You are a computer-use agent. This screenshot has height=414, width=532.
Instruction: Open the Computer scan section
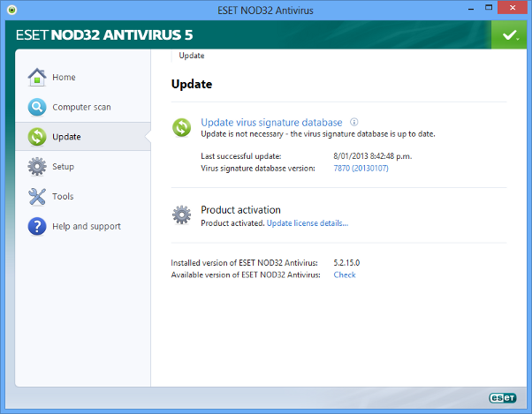pyautogui.click(x=83, y=107)
